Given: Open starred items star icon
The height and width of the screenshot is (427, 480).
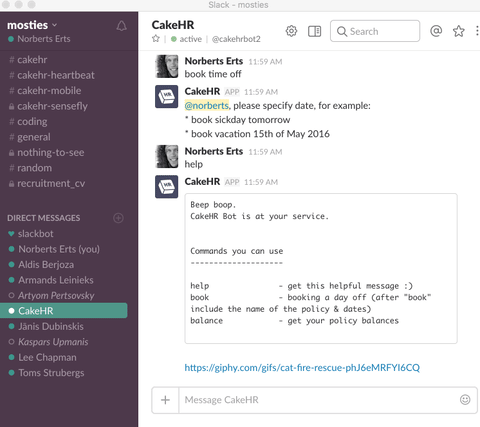Looking at the screenshot, I should coord(459,31).
